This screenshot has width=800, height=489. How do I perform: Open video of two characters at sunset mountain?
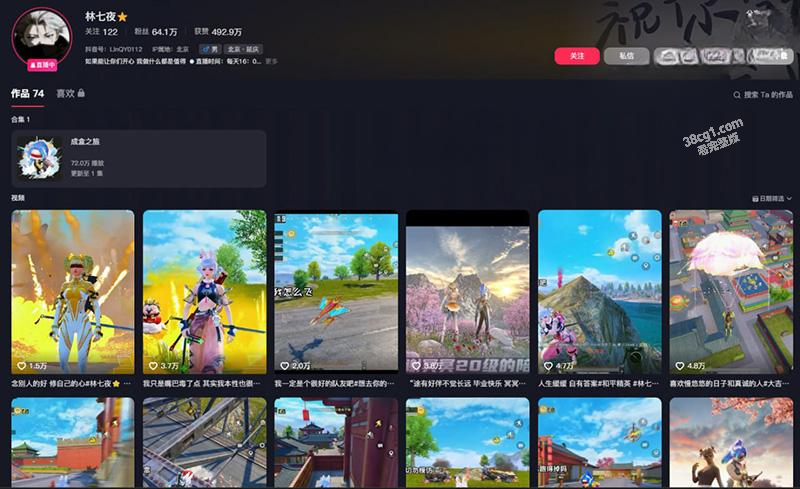pos(468,292)
